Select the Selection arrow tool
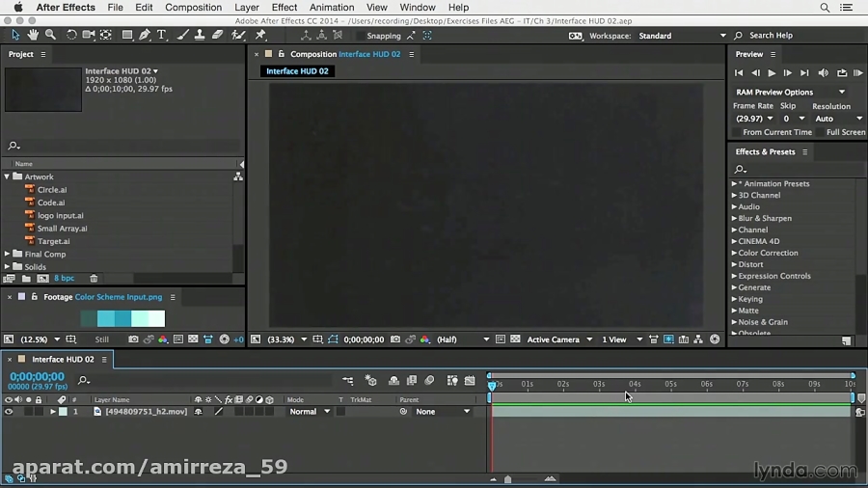This screenshot has height=488, width=868. pyautogui.click(x=15, y=35)
